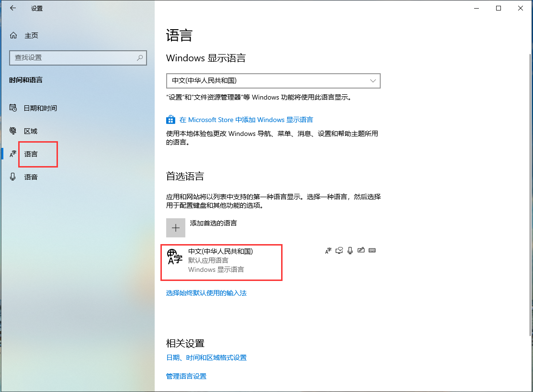This screenshot has height=392, width=533.
Task: Select 语音 in the sidebar
Action: click(x=31, y=177)
